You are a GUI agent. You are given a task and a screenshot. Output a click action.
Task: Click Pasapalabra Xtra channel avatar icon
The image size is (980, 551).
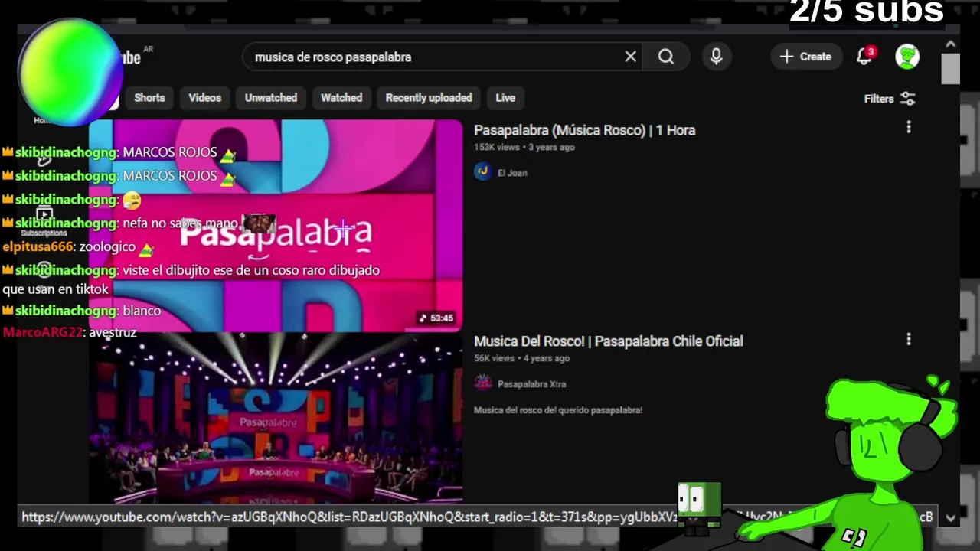(482, 383)
